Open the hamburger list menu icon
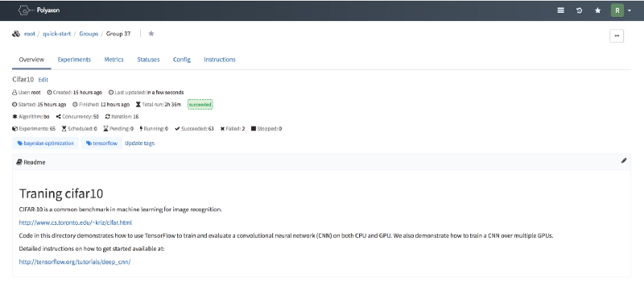The image size is (644, 295). (560, 10)
